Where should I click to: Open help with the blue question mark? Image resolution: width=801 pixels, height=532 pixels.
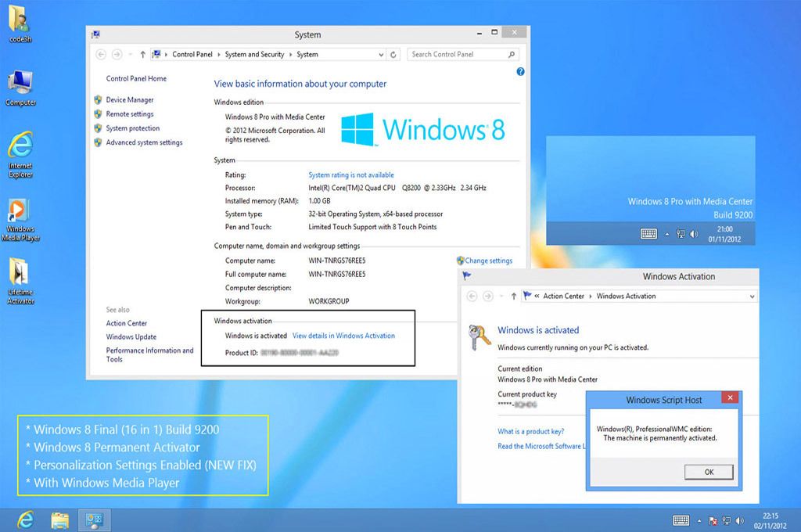pos(520,71)
